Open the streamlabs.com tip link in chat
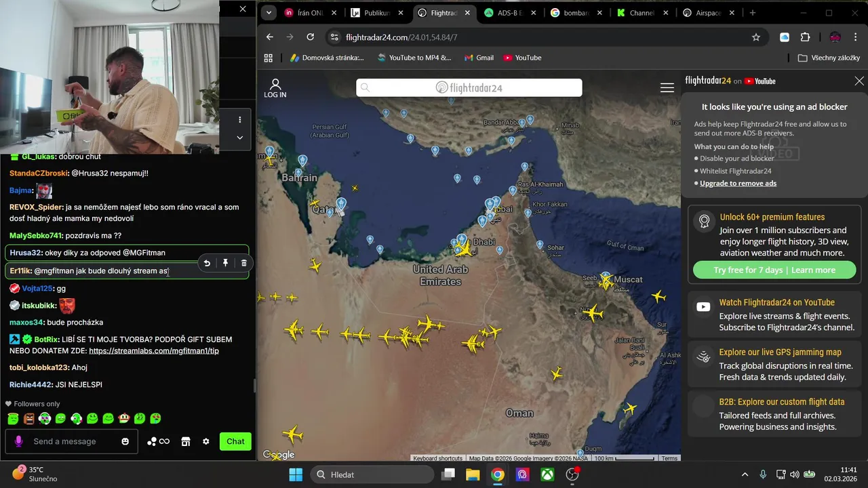 tap(154, 350)
